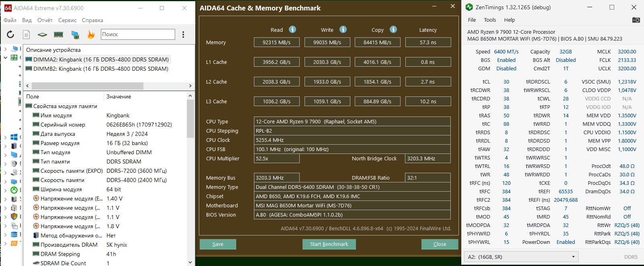Click the DIMMA2 memory module icon
This screenshot has height=266, width=644.
pyautogui.click(x=29, y=59)
